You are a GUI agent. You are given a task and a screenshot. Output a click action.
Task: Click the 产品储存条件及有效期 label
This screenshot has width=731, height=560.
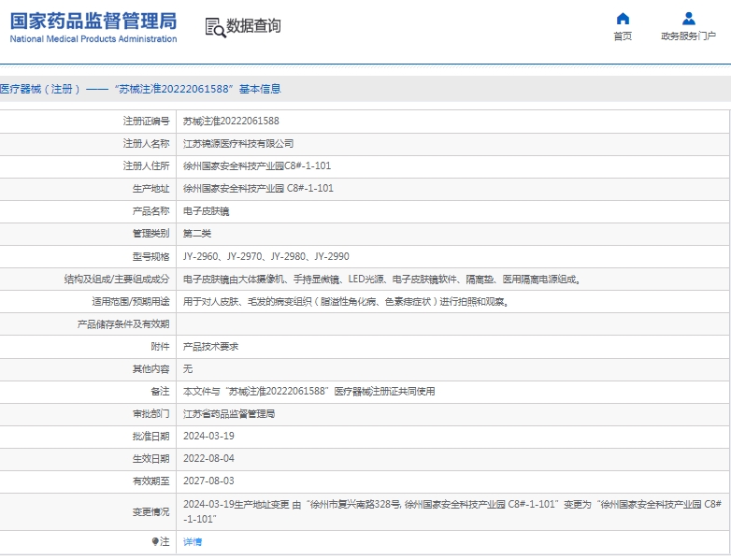pos(123,324)
